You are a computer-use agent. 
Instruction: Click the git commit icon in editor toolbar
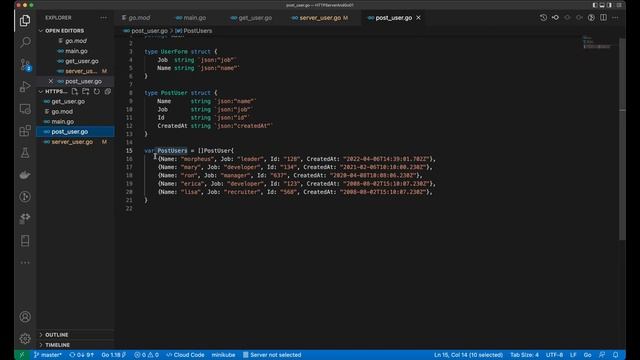click(x=556, y=18)
